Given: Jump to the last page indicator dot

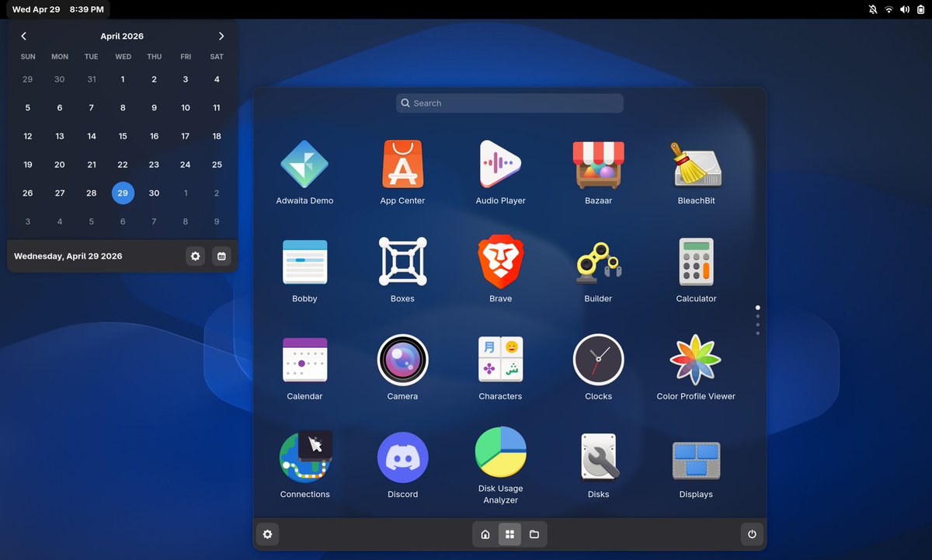Looking at the screenshot, I should pyautogui.click(x=758, y=333).
